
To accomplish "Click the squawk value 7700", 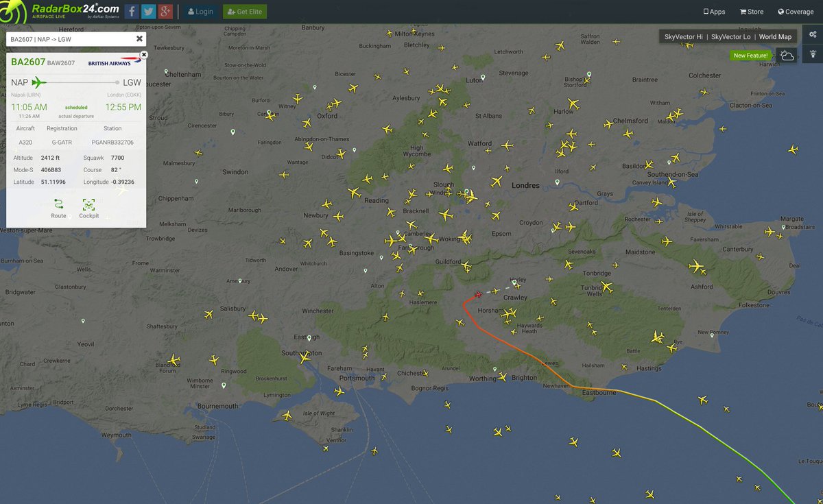I will tap(117, 158).
